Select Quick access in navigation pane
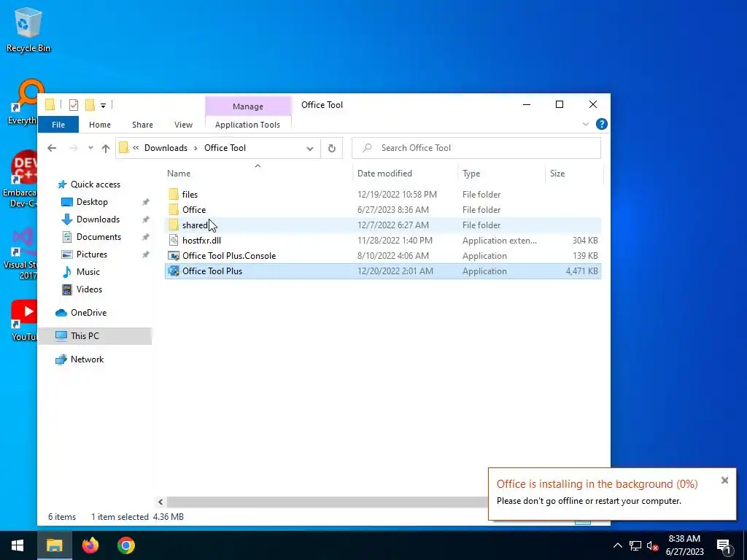Screen dimensions: 747x560 click(89, 184)
